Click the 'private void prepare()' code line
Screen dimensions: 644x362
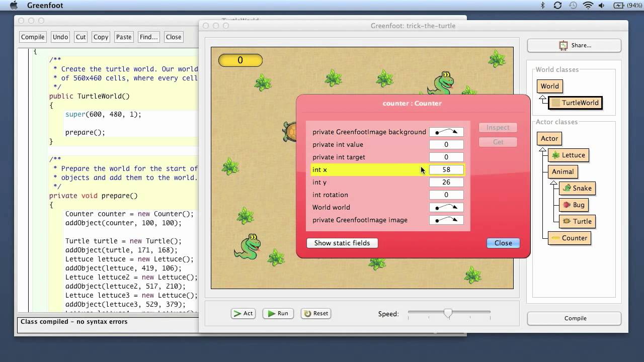[93, 196]
